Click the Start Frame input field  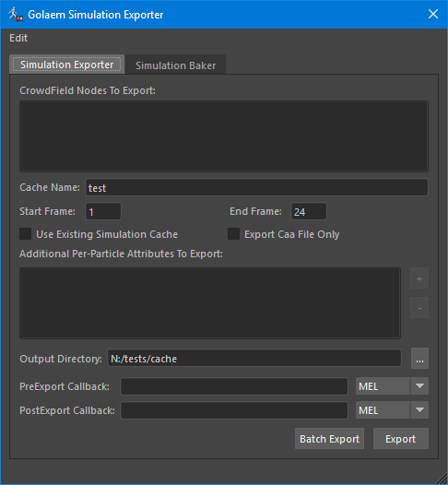pyautogui.click(x=103, y=211)
